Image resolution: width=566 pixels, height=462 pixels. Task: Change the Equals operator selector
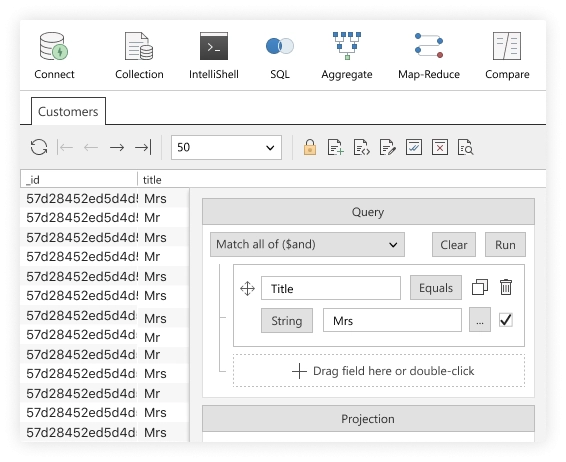pyautogui.click(x=436, y=288)
